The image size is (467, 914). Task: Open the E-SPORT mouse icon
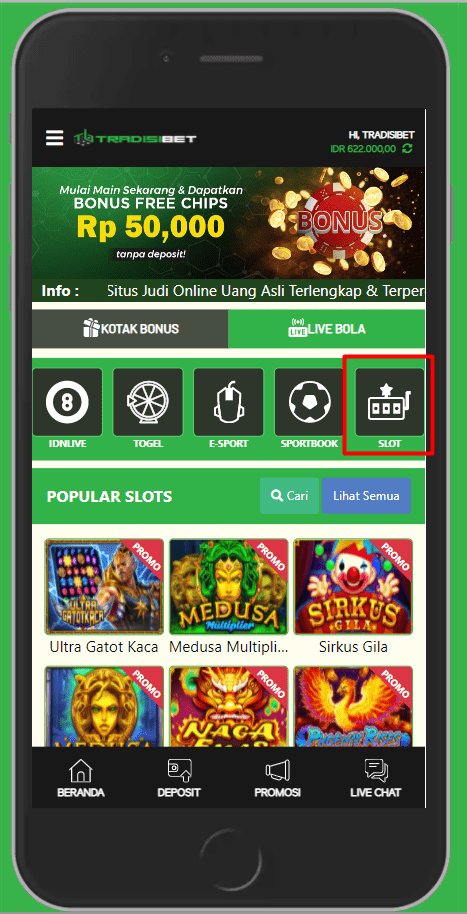[229, 402]
